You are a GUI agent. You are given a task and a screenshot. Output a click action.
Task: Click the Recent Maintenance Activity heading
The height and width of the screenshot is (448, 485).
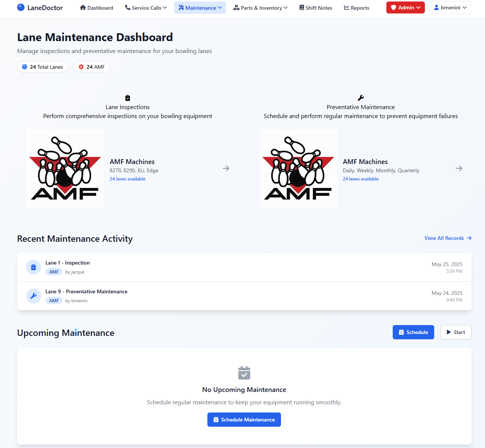coord(75,239)
